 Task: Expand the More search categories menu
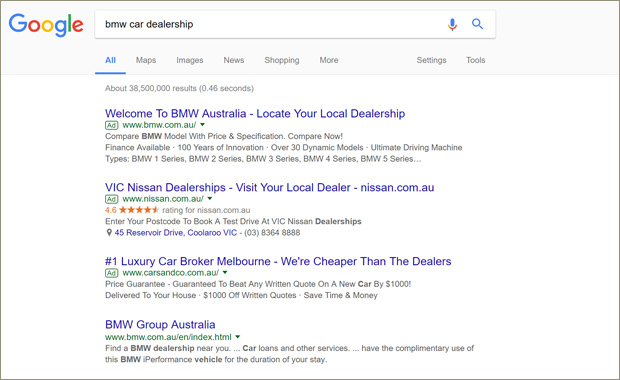(x=329, y=60)
